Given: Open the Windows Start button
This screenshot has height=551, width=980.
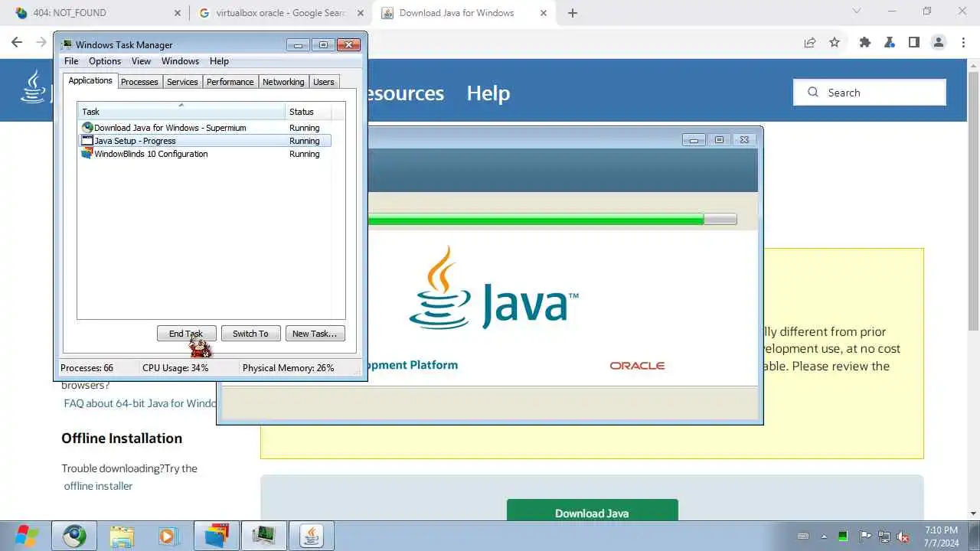Looking at the screenshot, I should click(27, 536).
